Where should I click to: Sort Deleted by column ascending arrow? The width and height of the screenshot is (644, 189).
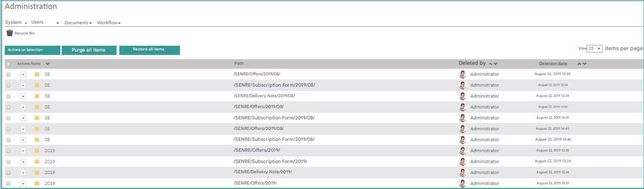click(x=490, y=64)
